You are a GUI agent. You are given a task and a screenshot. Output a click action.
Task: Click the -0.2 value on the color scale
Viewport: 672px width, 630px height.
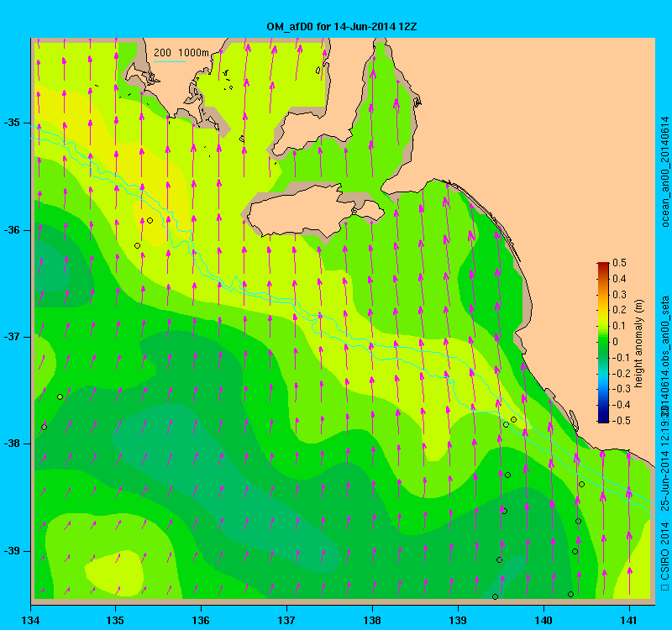pos(620,373)
